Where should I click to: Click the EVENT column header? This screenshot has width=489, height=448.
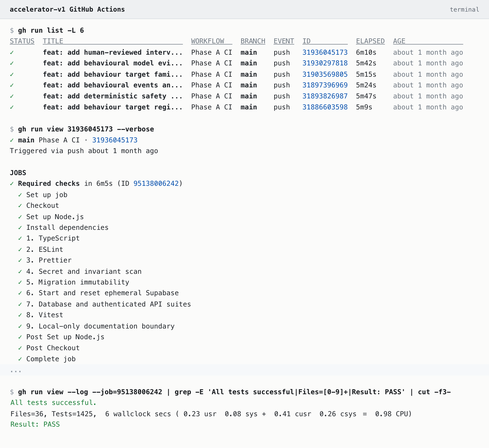coord(284,41)
